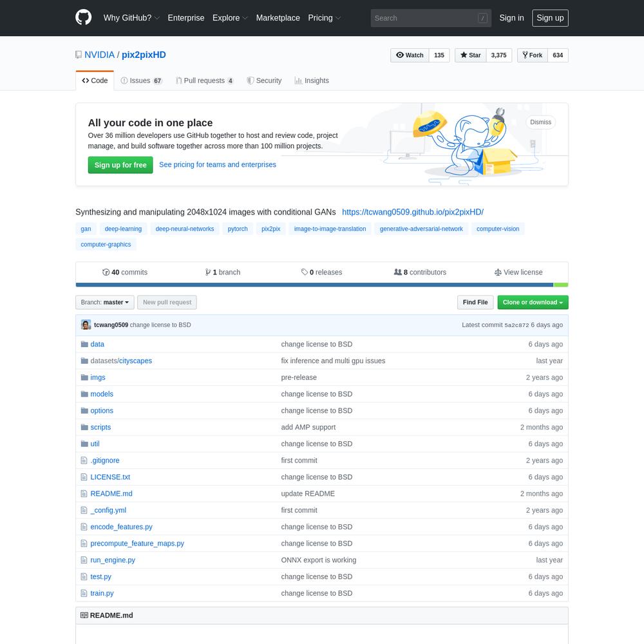Select the gan topic tag
644x644 pixels.
tap(86, 229)
